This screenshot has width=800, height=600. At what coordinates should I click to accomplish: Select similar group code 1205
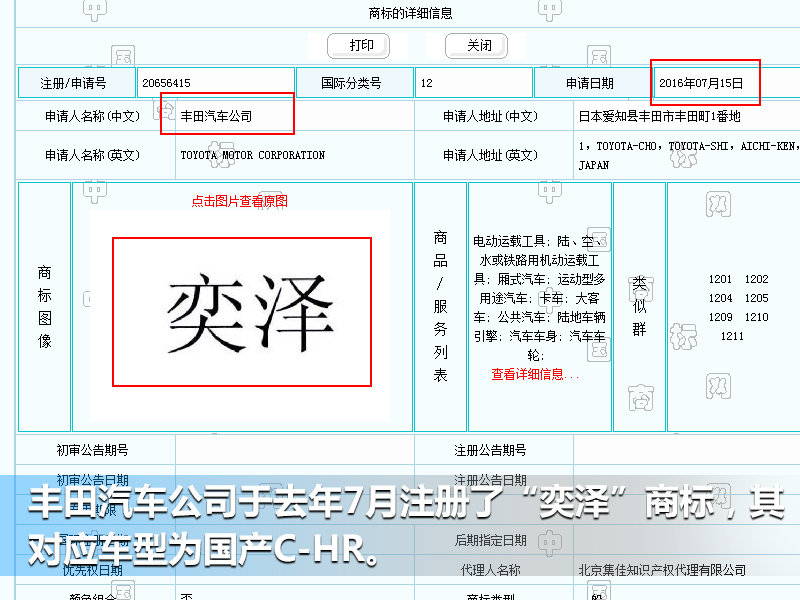coord(756,298)
